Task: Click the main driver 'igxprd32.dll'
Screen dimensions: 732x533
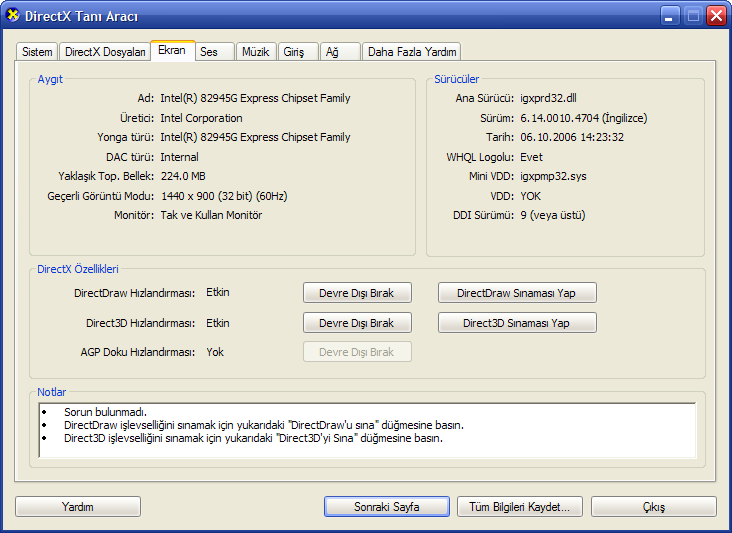Action: 549,98
